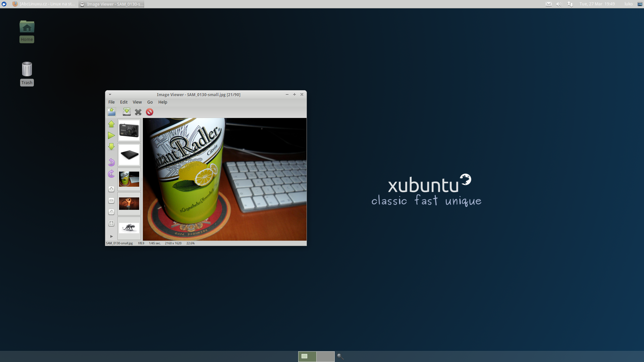Click the show desktop icon in top-right

(x=640, y=4)
